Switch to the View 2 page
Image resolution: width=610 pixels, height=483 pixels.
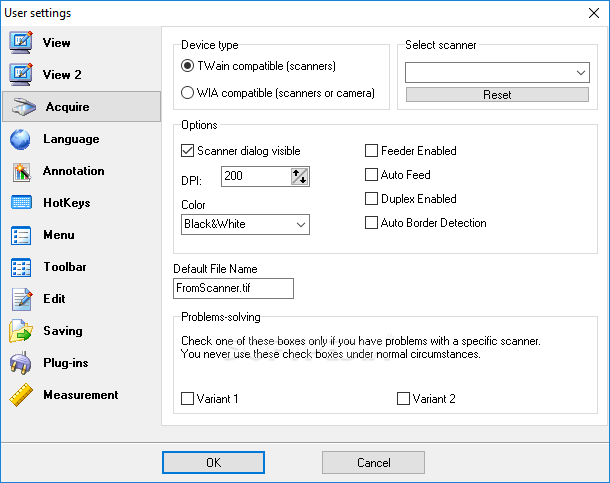(62, 75)
